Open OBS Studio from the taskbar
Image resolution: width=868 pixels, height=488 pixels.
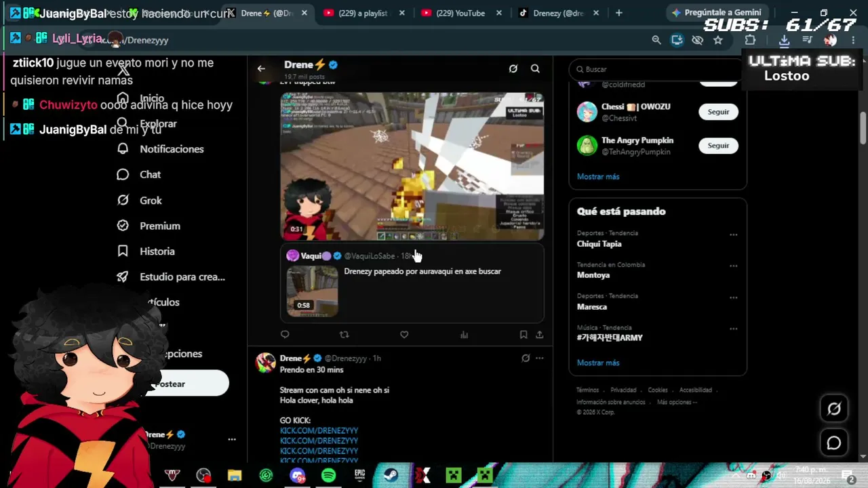click(203, 476)
